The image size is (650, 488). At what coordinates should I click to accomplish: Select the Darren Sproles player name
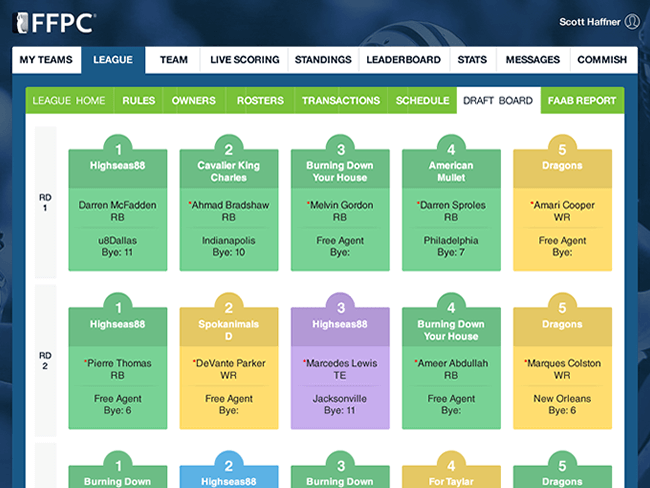453,205
